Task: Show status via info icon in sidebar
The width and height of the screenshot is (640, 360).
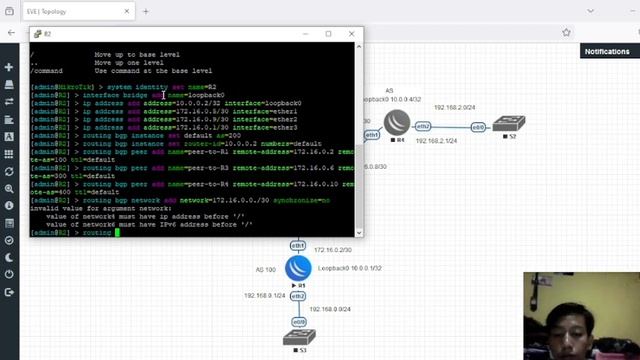Action: (x=9, y=205)
